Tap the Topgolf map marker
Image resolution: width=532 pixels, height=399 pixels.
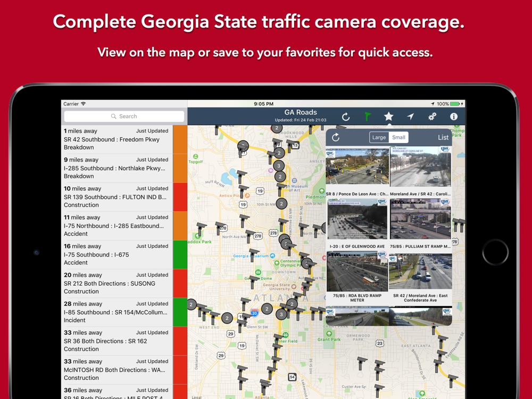pos(195,157)
